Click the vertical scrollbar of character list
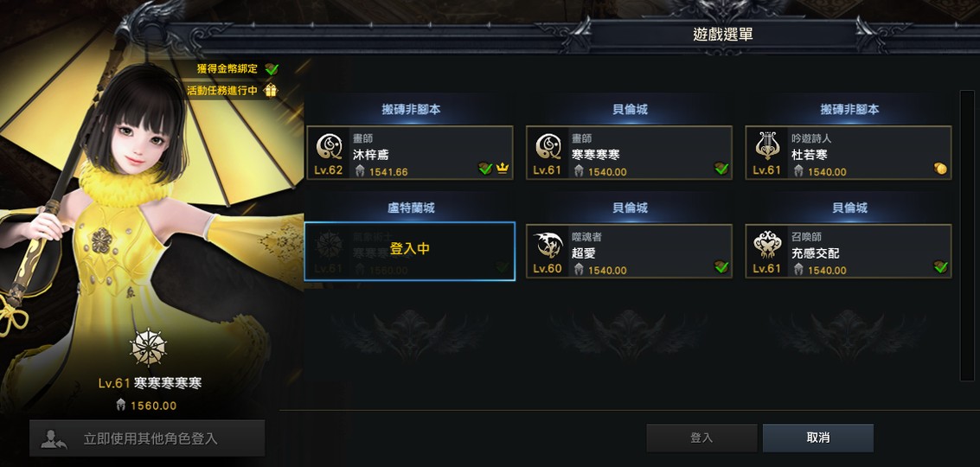 [967, 235]
